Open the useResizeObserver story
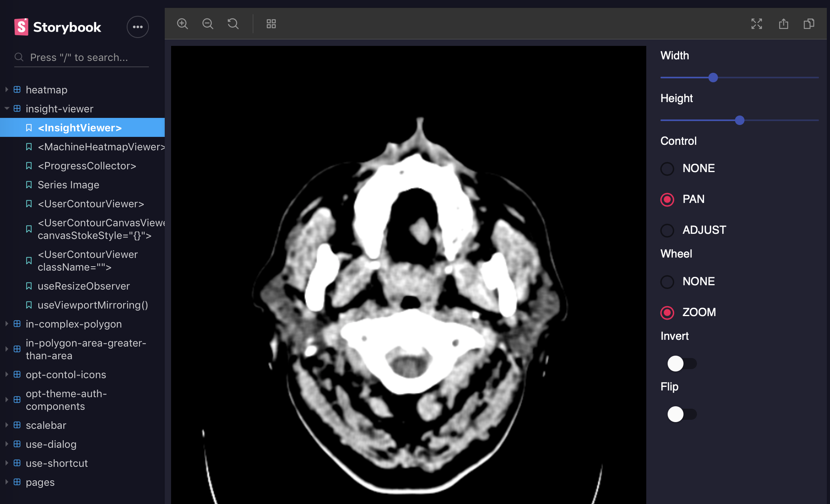The image size is (830, 504). click(x=84, y=286)
